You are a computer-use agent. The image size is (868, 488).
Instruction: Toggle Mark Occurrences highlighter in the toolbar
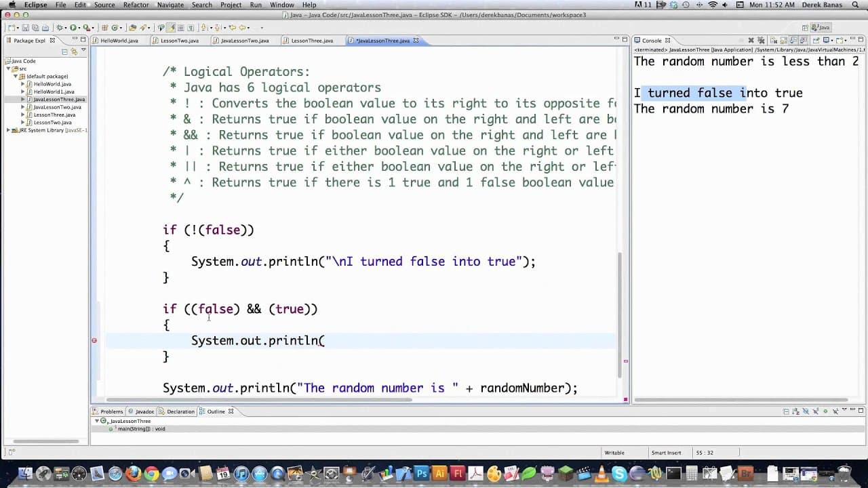coord(172,28)
